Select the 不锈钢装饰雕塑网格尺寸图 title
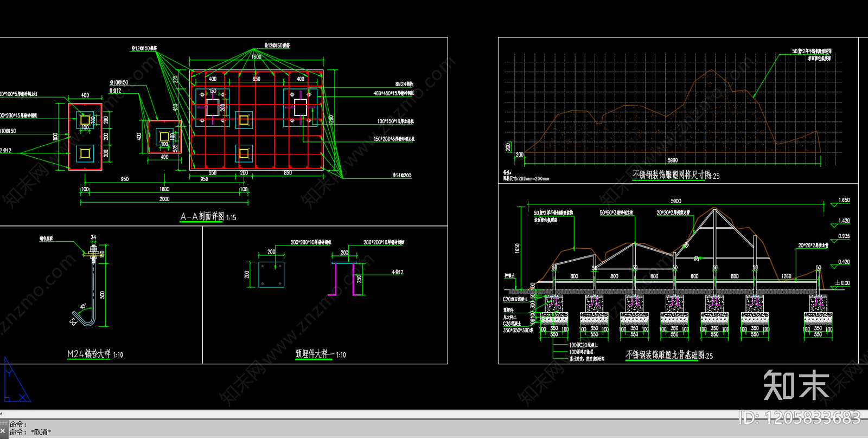 tap(672, 175)
